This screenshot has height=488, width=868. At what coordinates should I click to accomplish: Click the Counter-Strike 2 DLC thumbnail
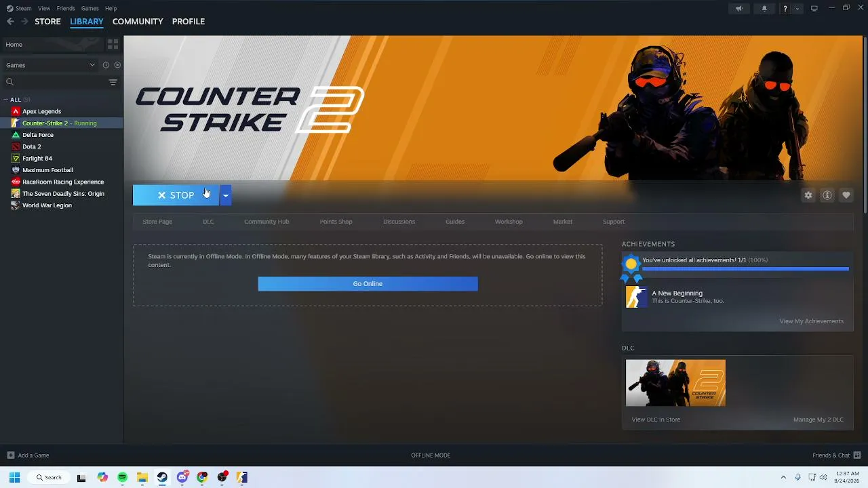pyautogui.click(x=675, y=383)
